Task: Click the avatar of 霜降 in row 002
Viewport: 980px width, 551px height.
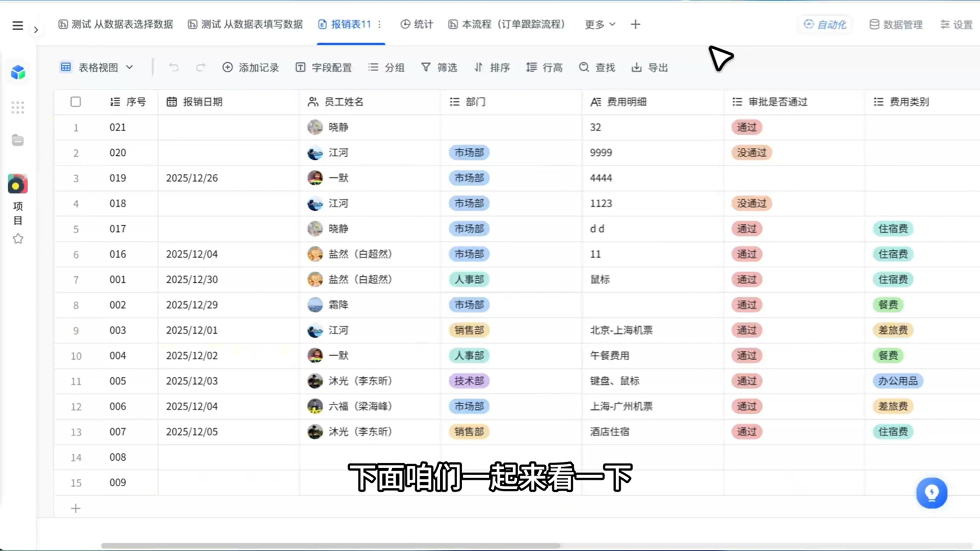Action: click(x=315, y=305)
